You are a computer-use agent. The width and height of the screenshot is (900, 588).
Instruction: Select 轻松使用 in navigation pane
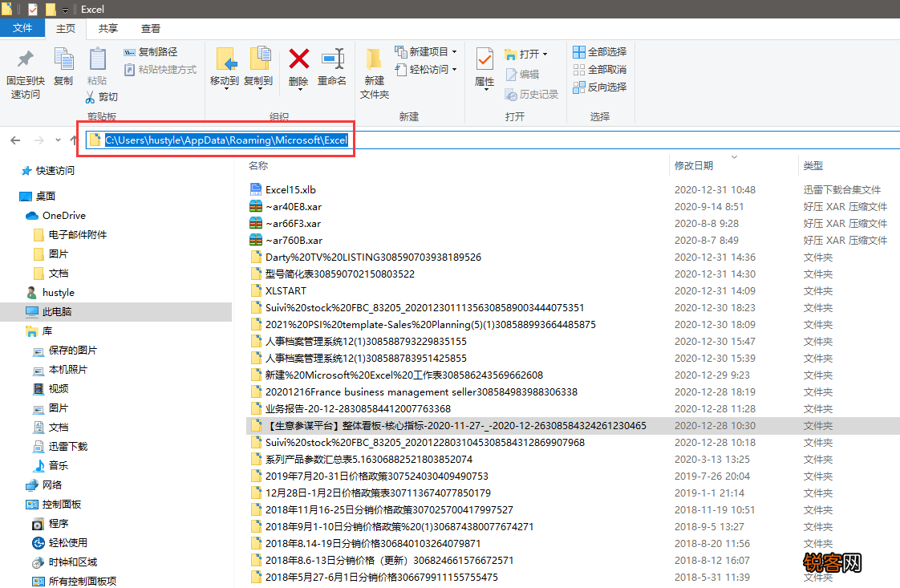tap(60, 542)
